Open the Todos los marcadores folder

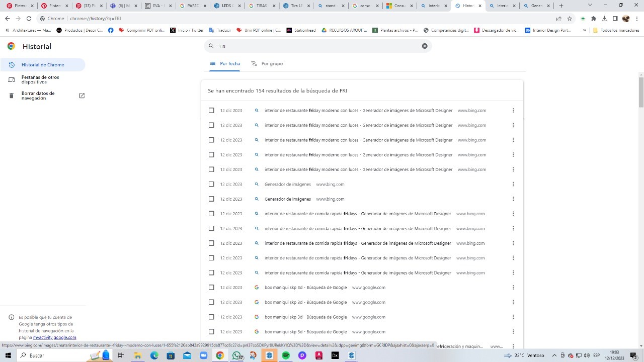click(616, 30)
